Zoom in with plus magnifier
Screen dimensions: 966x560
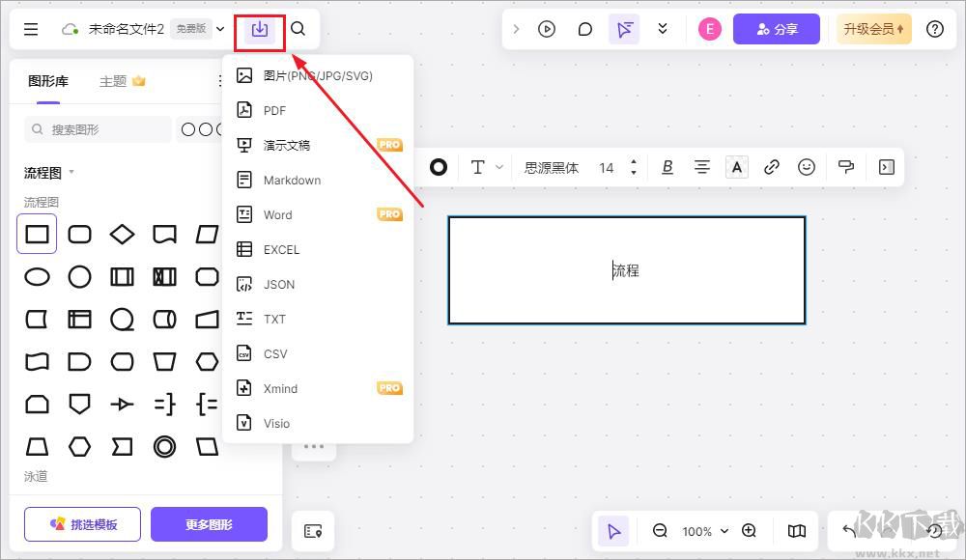[x=750, y=530]
